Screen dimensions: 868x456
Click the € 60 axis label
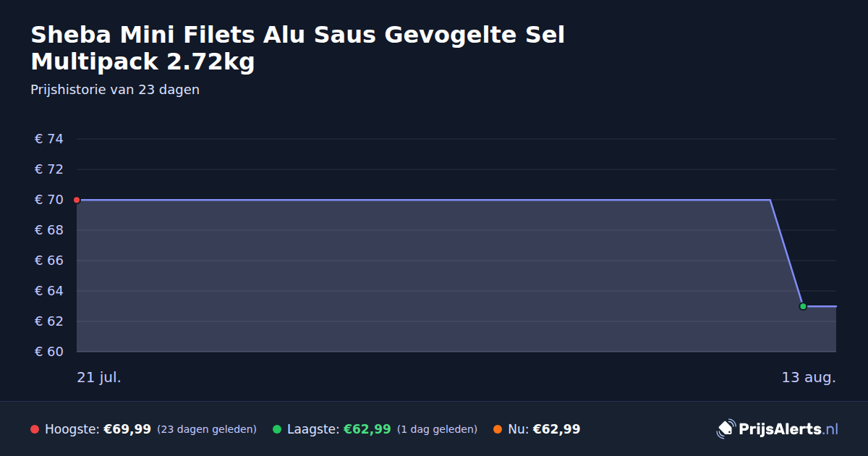49,352
